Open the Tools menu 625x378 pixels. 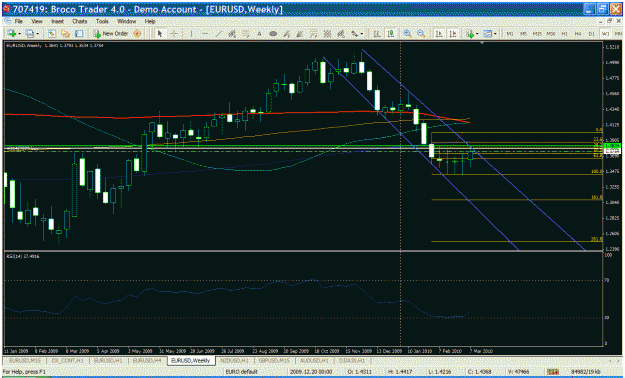coord(102,21)
